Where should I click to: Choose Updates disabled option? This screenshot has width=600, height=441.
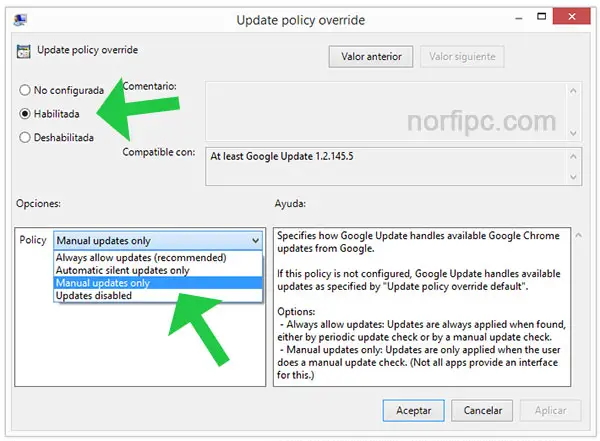click(x=158, y=296)
